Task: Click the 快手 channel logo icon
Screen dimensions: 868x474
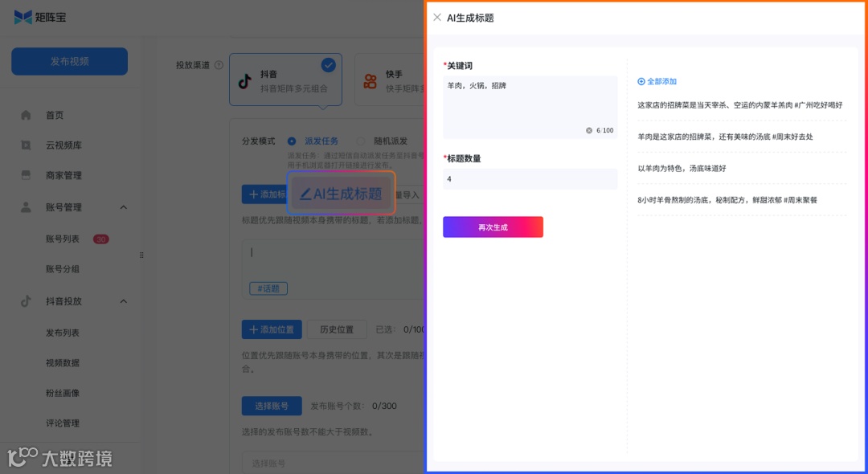Action: coord(369,80)
